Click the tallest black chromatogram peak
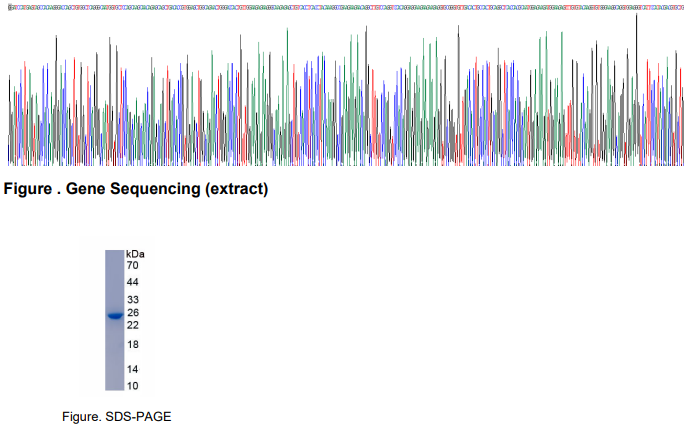Image resolution: width=694 pixels, height=430 pixels. click(x=636, y=15)
